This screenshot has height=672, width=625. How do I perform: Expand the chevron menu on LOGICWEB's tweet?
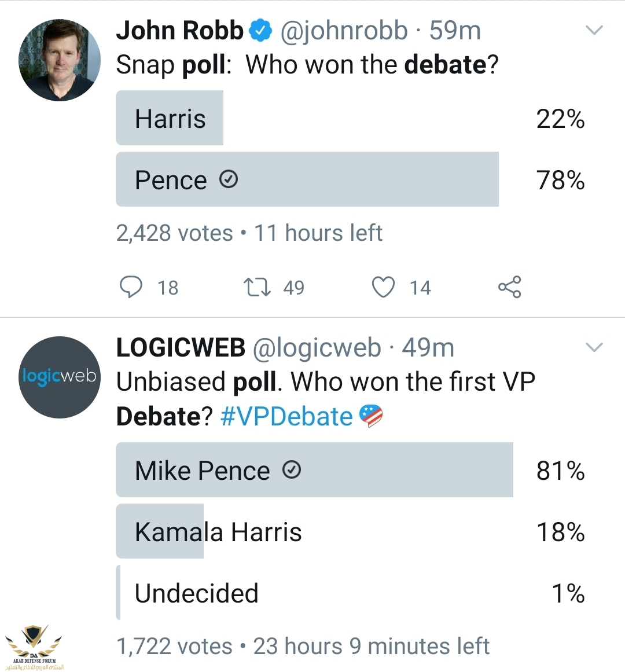tap(594, 347)
